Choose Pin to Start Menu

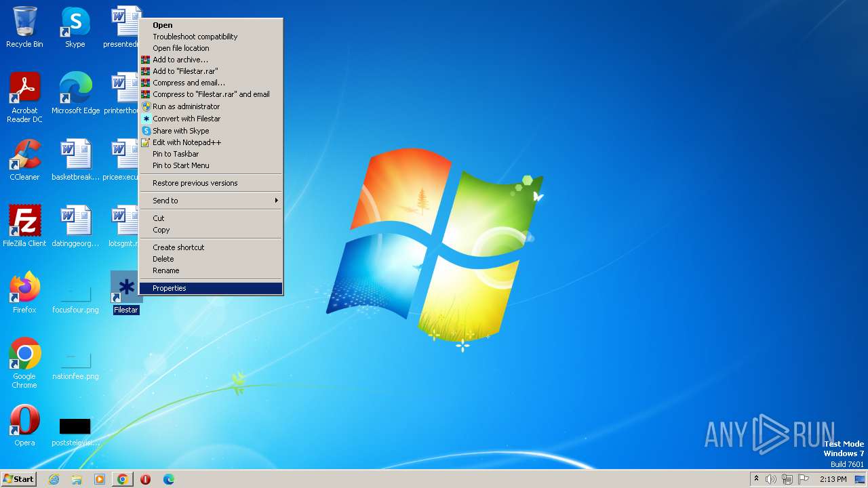click(x=211, y=165)
